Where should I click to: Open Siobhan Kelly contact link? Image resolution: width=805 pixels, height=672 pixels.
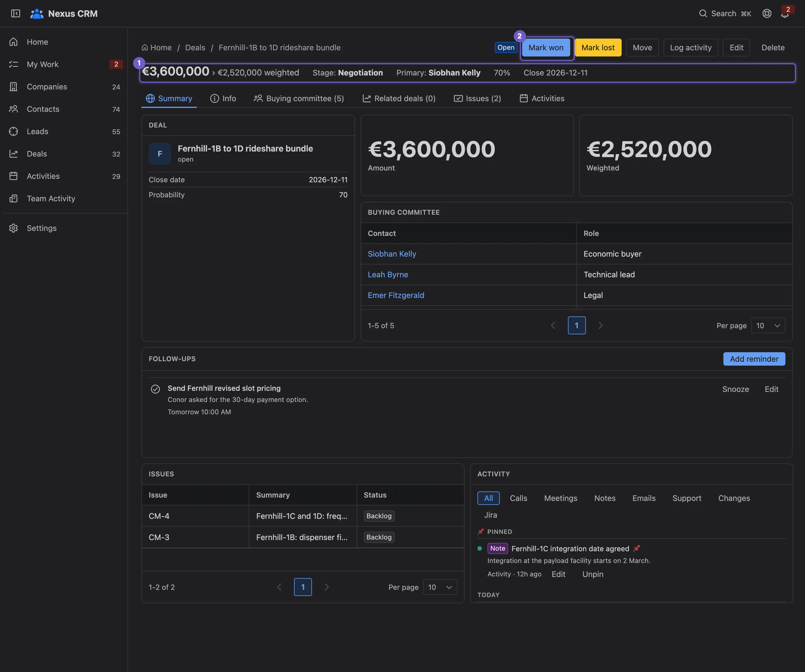tap(392, 254)
